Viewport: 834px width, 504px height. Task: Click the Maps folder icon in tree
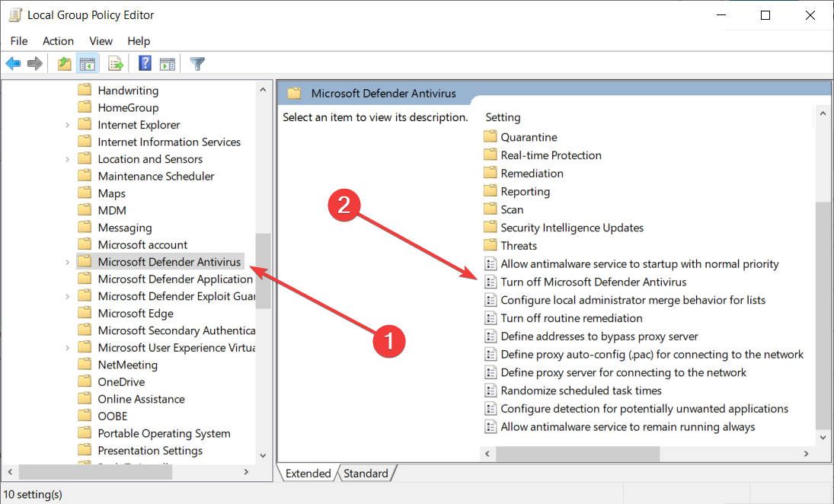(x=85, y=193)
